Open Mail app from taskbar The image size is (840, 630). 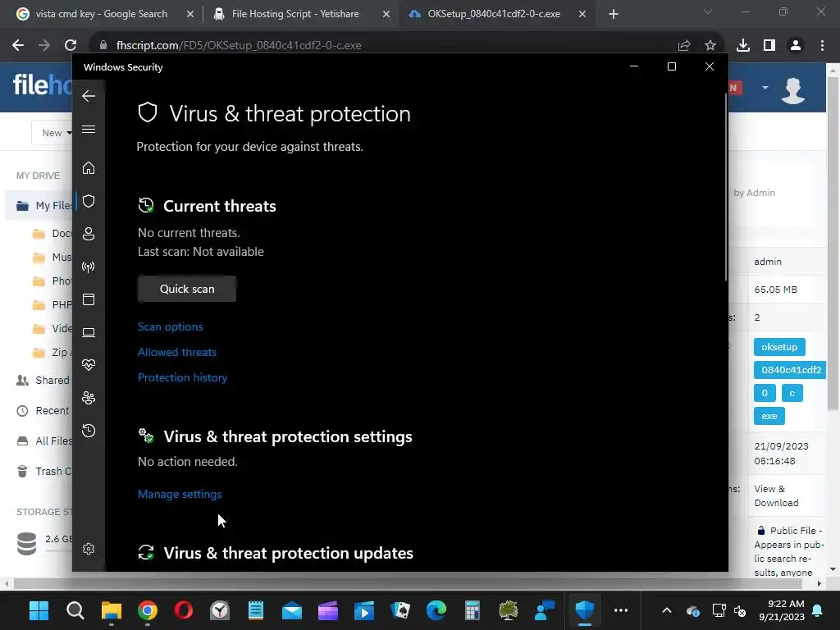tap(292, 610)
